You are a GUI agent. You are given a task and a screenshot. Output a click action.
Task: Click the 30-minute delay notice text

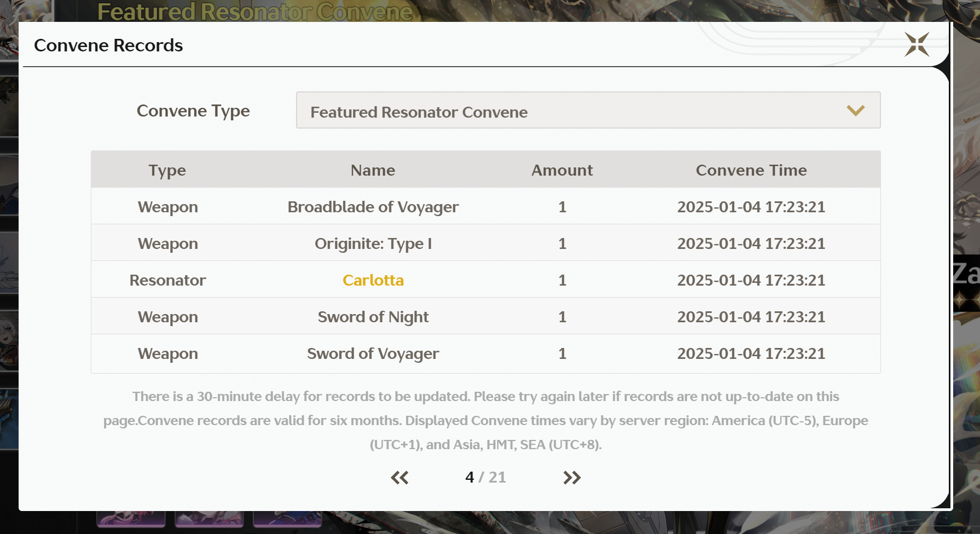(x=486, y=420)
